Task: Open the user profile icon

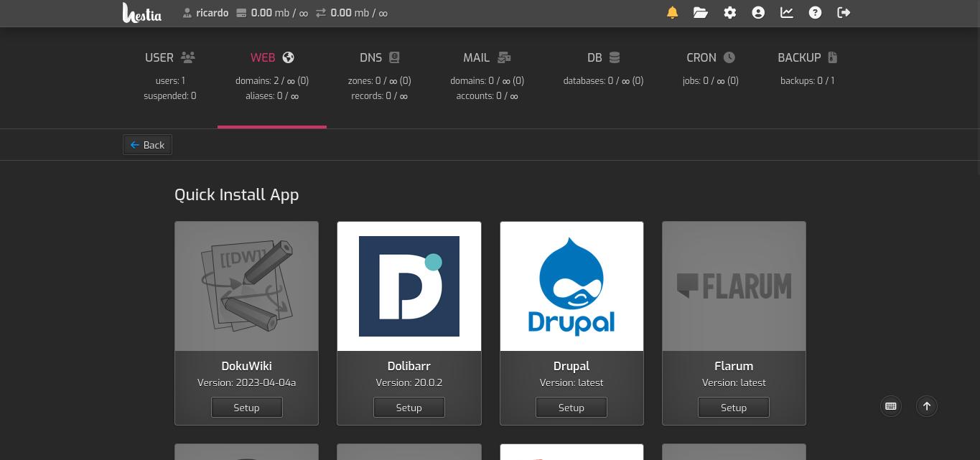Action: click(758, 13)
